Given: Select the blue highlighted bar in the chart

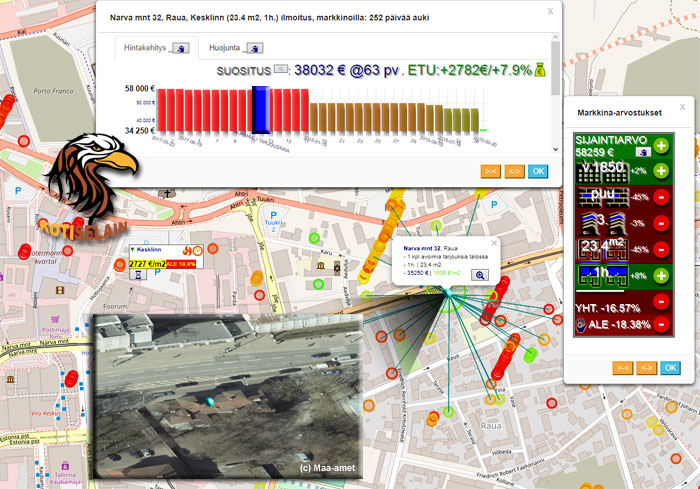Looking at the screenshot, I should [x=261, y=110].
